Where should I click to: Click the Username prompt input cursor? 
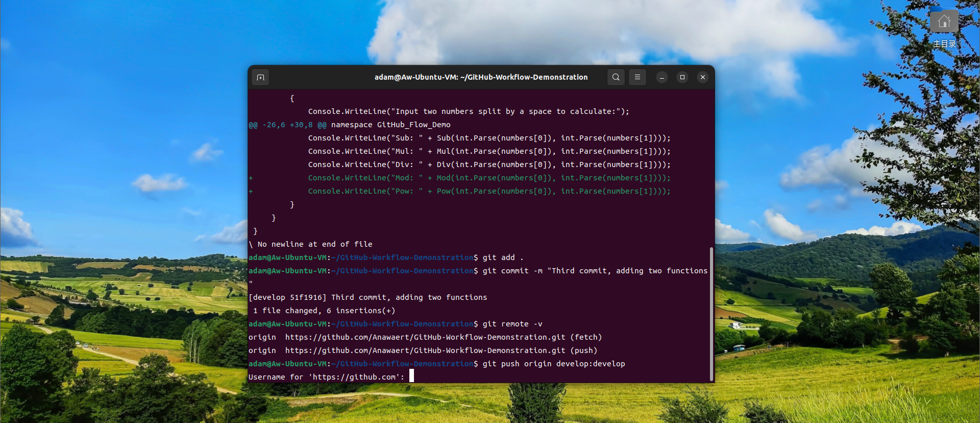pyautogui.click(x=411, y=377)
